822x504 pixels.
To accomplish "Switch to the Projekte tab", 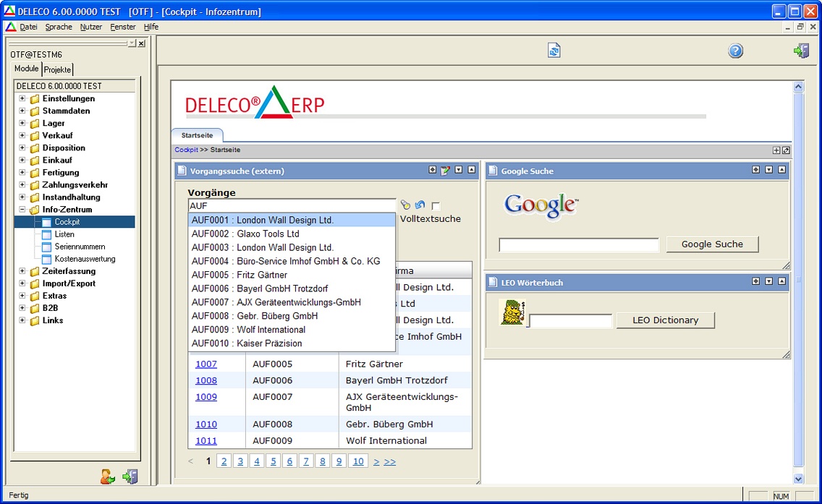I will (x=57, y=69).
